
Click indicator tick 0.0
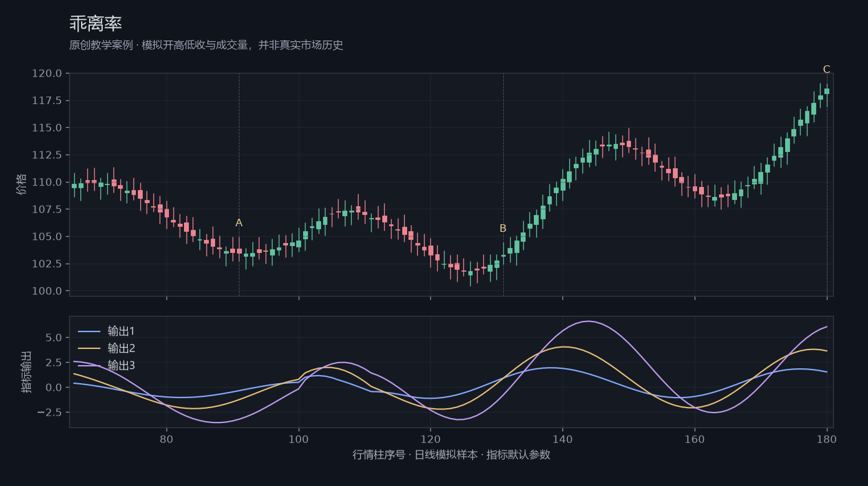[54, 388]
